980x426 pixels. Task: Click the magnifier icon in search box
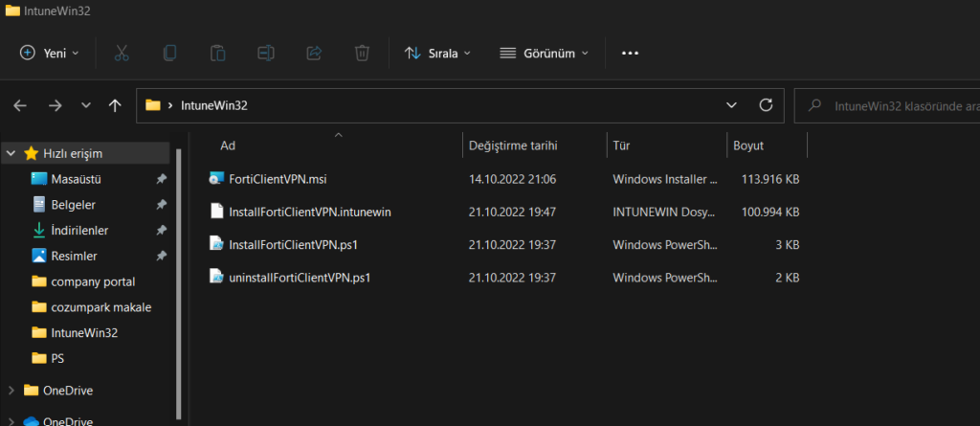click(x=814, y=105)
